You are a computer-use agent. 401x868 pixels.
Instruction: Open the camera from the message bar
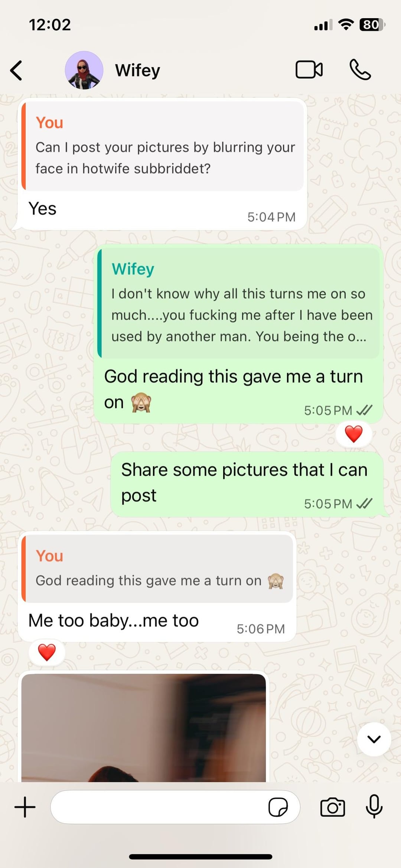332,807
